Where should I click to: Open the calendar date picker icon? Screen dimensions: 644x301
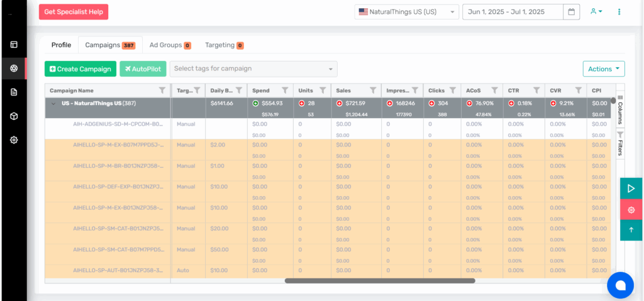(571, 12)
